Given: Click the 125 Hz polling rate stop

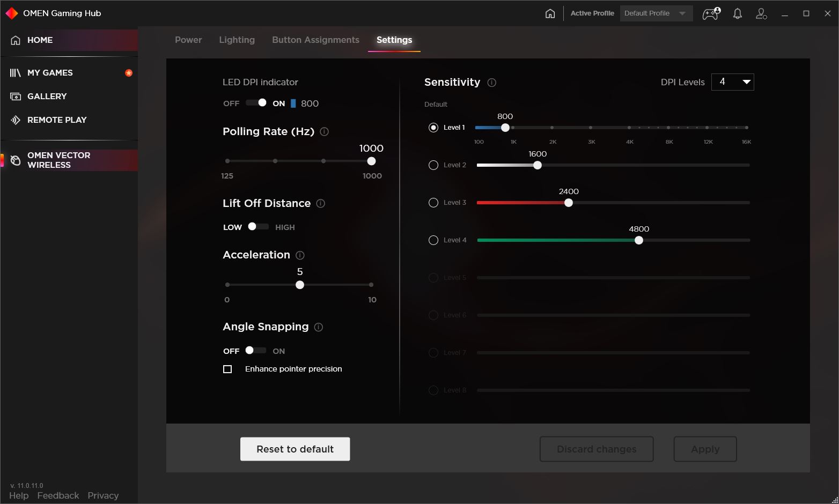Looking at the screenshot, I should (x=227, y=161).
